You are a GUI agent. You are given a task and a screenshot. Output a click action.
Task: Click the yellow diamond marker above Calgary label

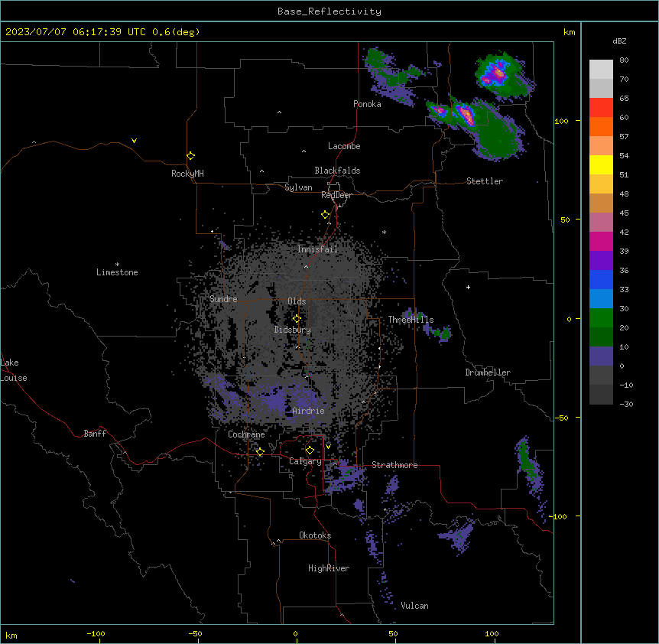click(310, 450)
